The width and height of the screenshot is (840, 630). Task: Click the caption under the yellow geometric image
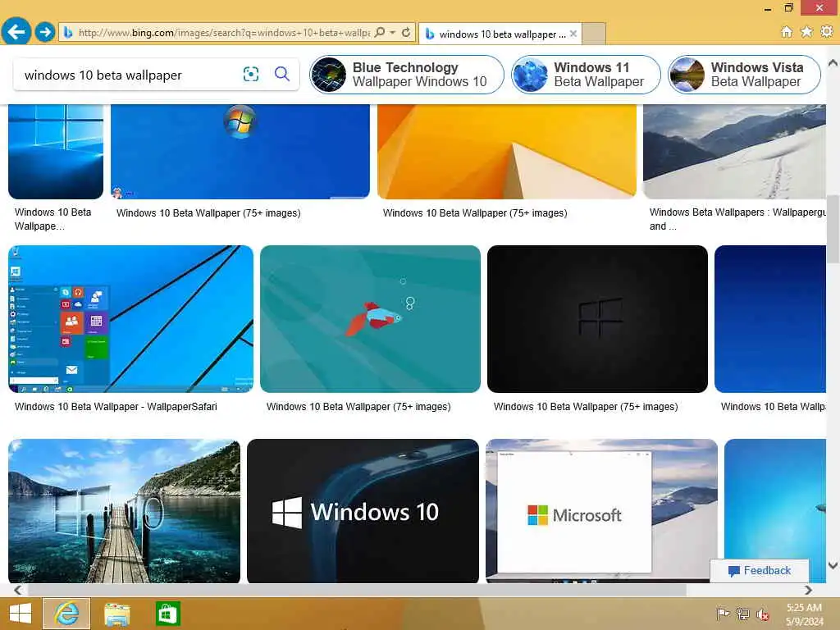(475, 213)
